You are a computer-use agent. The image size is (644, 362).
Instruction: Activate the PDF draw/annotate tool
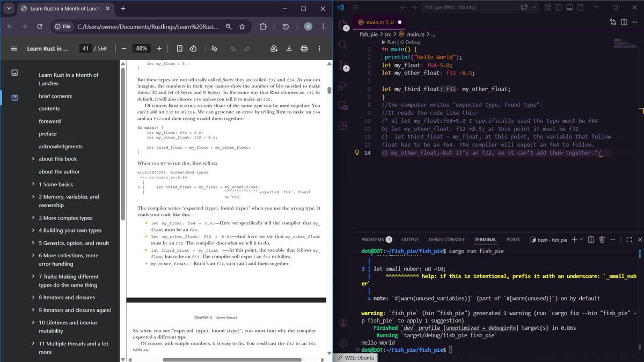click(214, 48)
